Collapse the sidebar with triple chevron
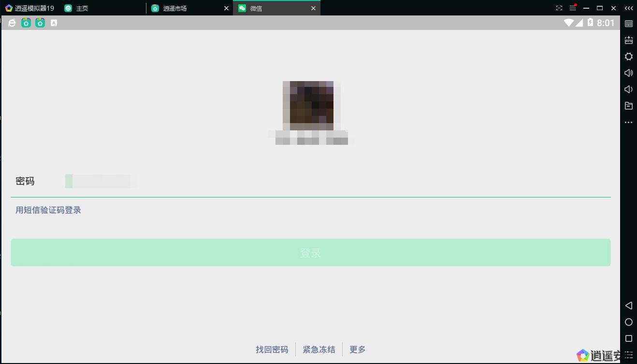 coord(628,8)
